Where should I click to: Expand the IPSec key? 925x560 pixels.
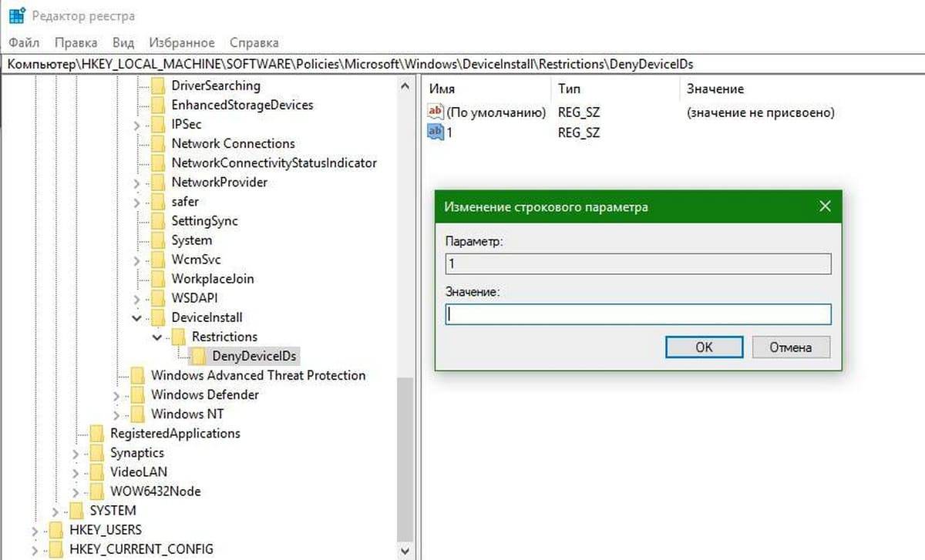pos(137,125)
